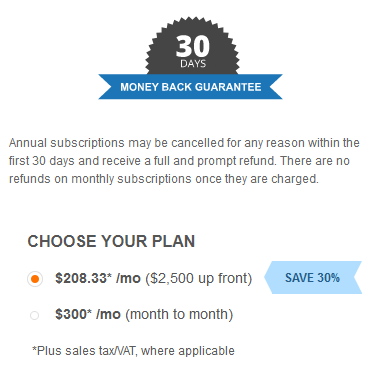Click the CHOOSE YOUR PLAN heading
Viewport: 384px width, 372px height.
(x=111, y=241)
